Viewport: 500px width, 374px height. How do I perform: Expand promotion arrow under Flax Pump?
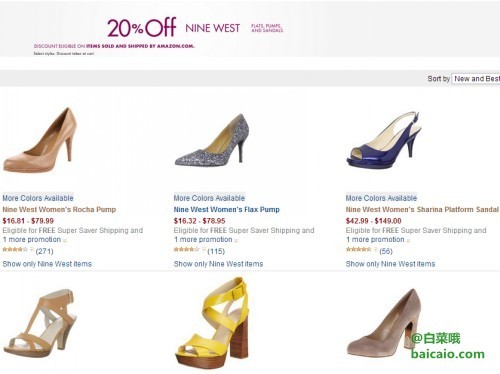pyautogui.click(x=236, y=240)
